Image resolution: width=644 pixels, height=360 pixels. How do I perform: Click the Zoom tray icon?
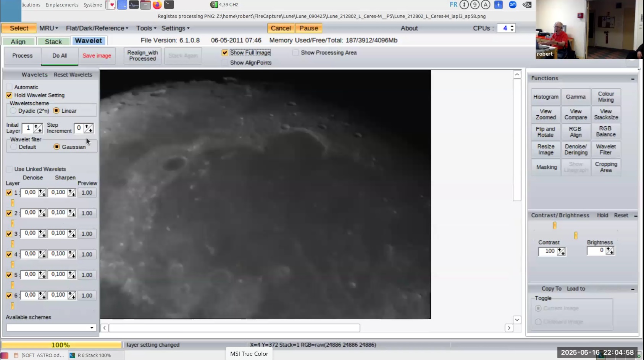(x=513, y=5)
